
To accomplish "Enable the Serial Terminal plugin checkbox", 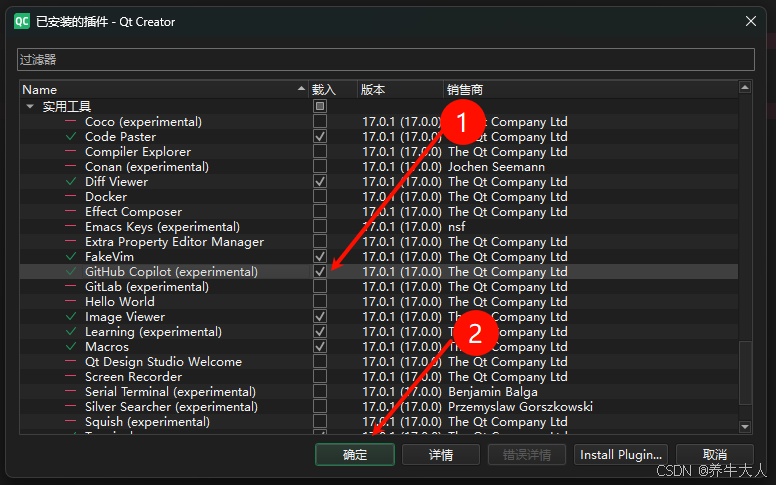I will pos(320,391).
